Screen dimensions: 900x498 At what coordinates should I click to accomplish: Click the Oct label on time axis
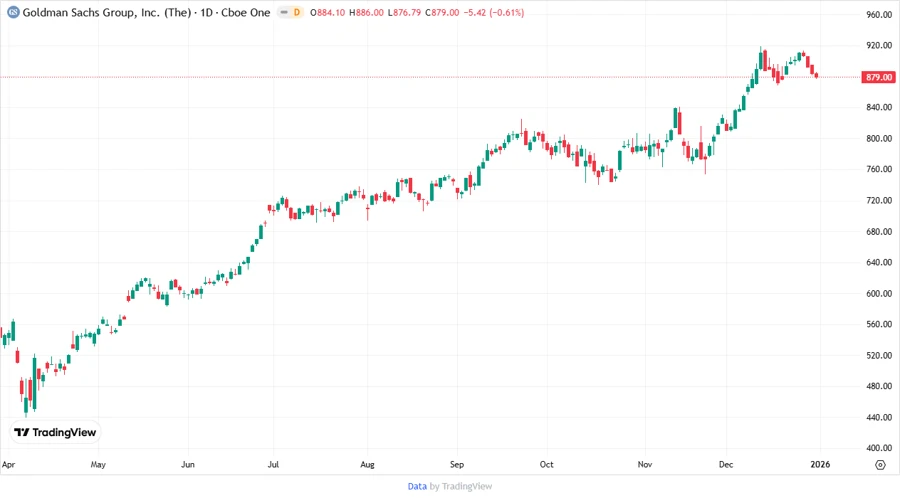[x=546, y=464]
